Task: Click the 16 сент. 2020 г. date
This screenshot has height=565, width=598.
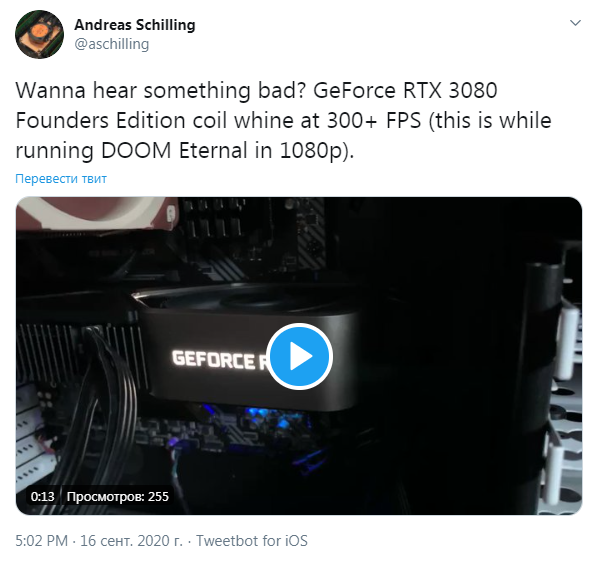Action: tap(131, 541)
